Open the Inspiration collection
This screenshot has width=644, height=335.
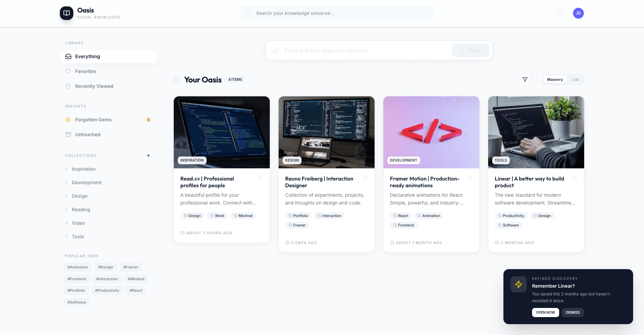pos(109,169)
